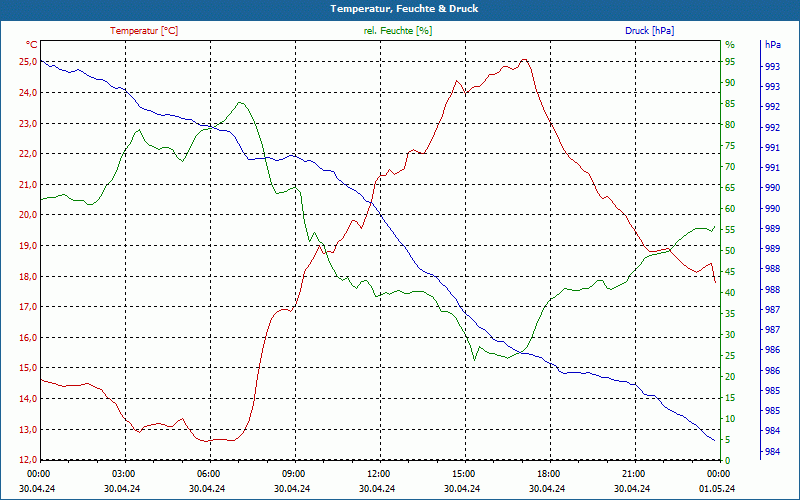Click the green '0' humidity axis value
Viewport: 800px width, 500px height.
coord(728,460)
